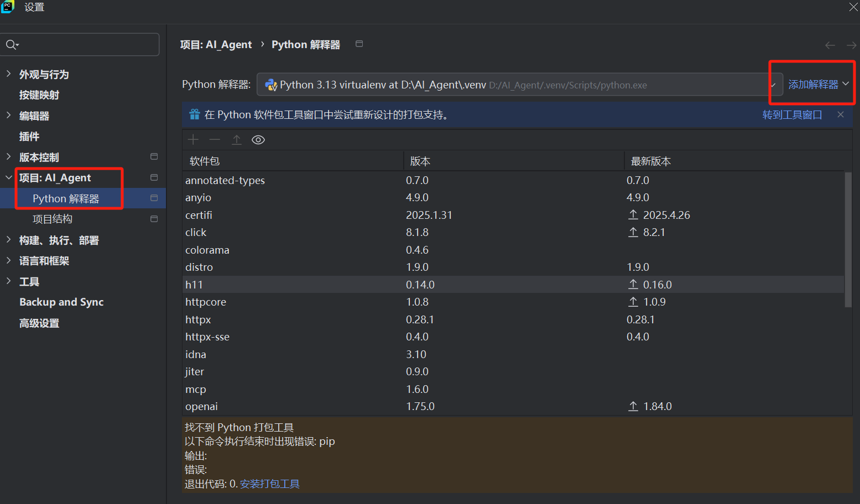
Task: Click the project-level icon next to 版本控制
Action: [154, 156]
